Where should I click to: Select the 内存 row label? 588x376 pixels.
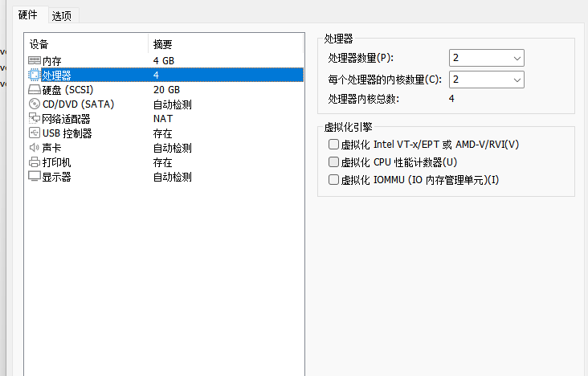tap(51, 61)
